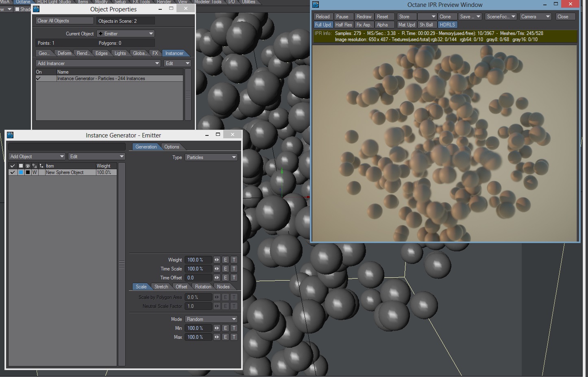Click the W icon on New Sphere Object row

[x=35, y=172]
